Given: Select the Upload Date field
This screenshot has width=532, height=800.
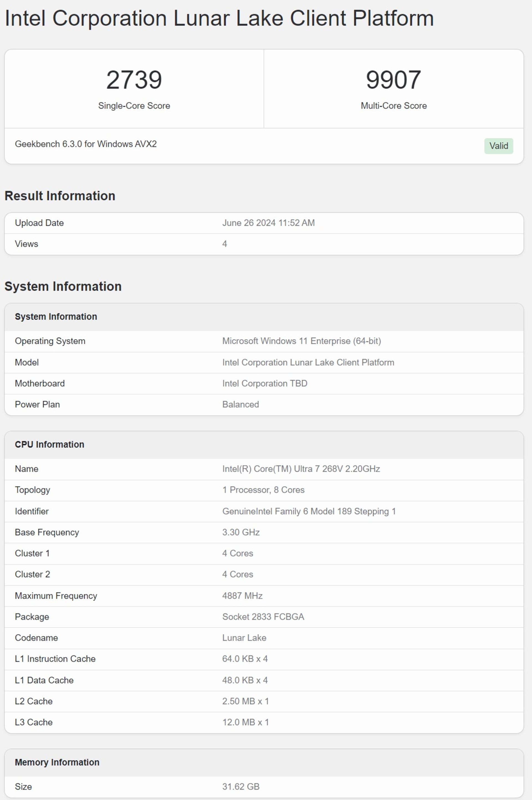Looking at the screenshot, I should coord(266,223).
